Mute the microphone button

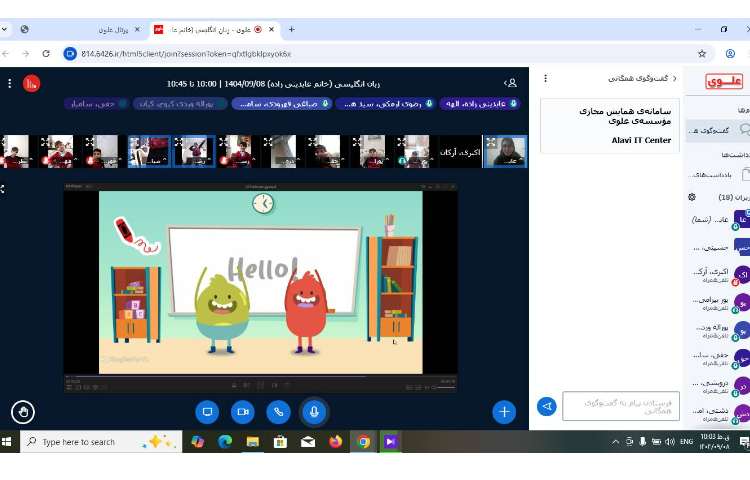pyautogui.click(x=314, y=411)
